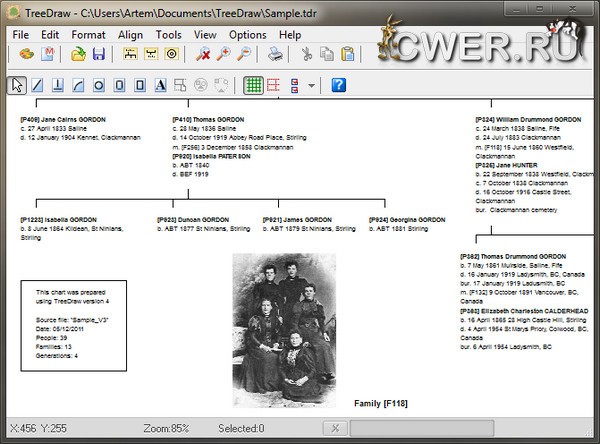Select the Family F118 photograph

(283, 326)
